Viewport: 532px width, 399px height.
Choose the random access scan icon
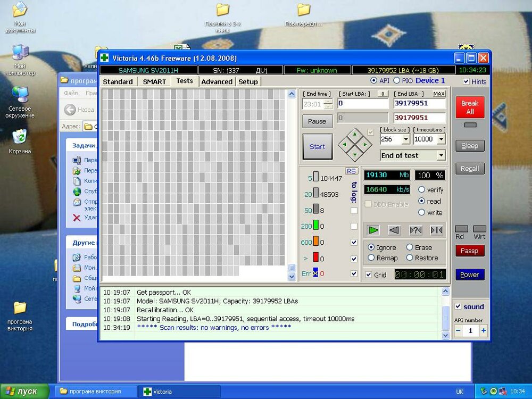[415, 230]
